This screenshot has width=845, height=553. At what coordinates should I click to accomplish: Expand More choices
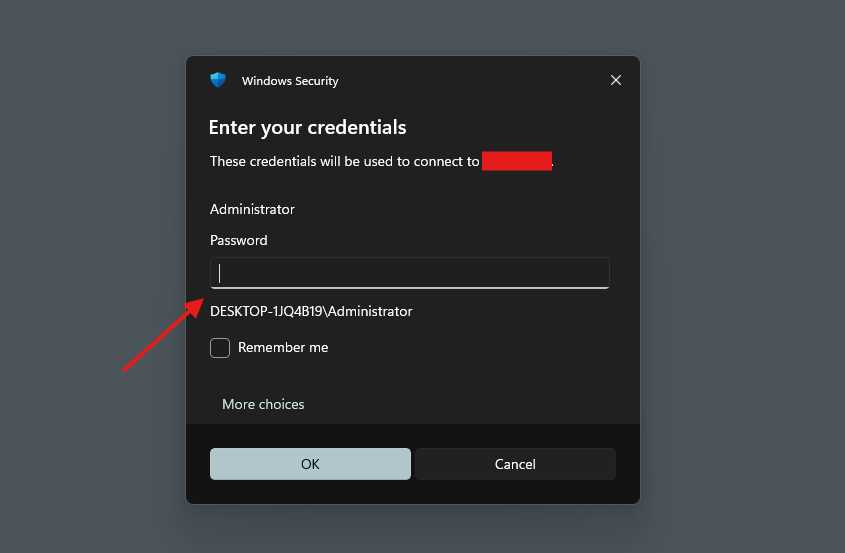pos(263,404)
